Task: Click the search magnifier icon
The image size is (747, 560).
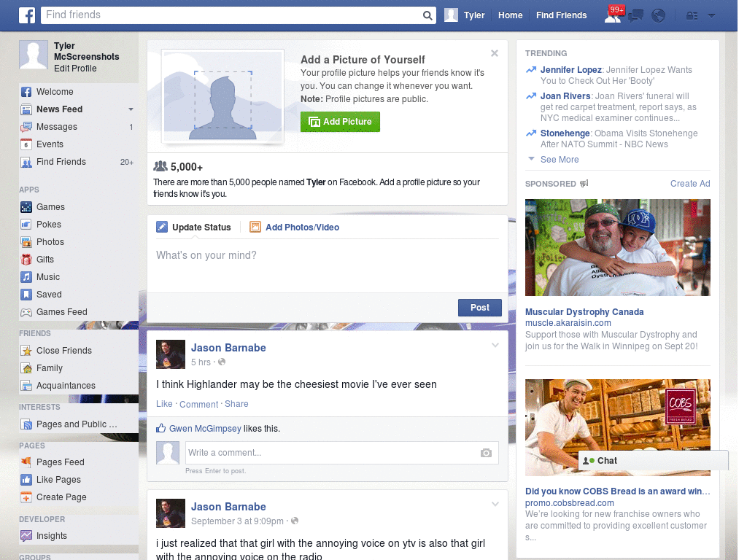Action: coord(427,16)
